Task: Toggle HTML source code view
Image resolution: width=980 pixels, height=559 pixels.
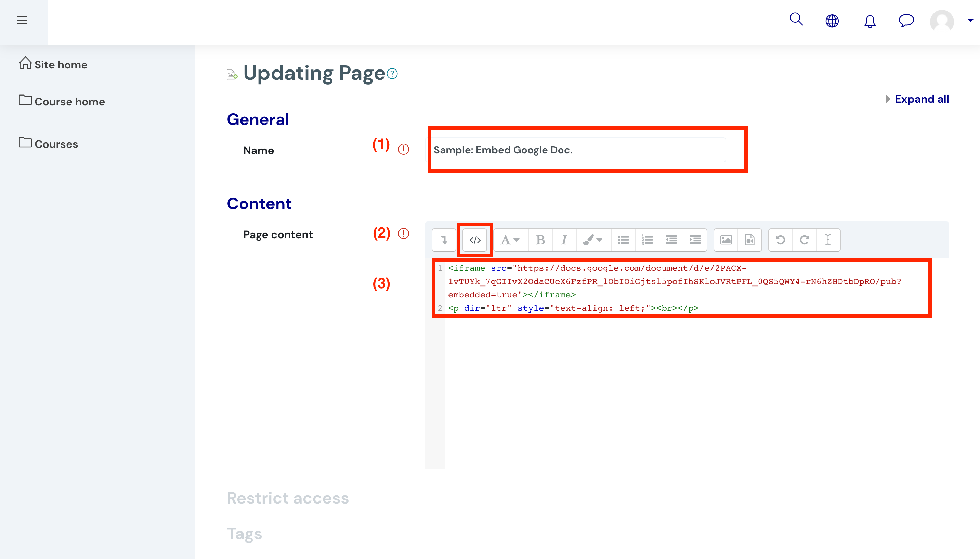Action: point(475,240)
